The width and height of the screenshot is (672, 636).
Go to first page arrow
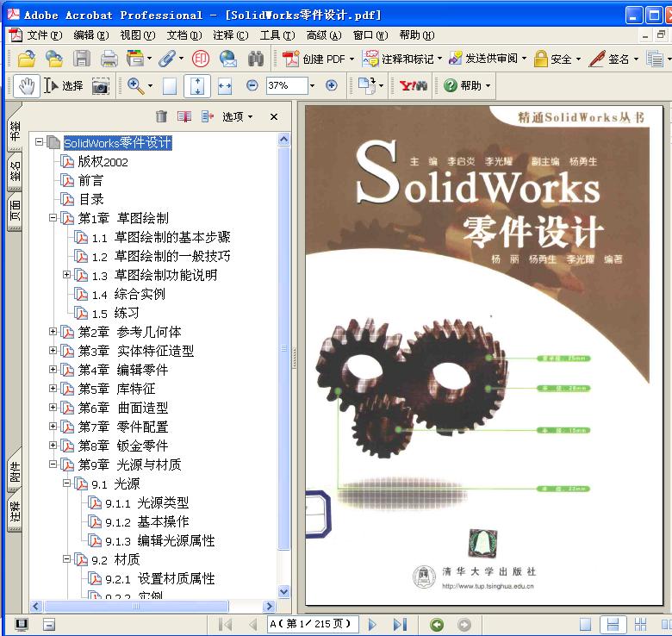(225, 624)
